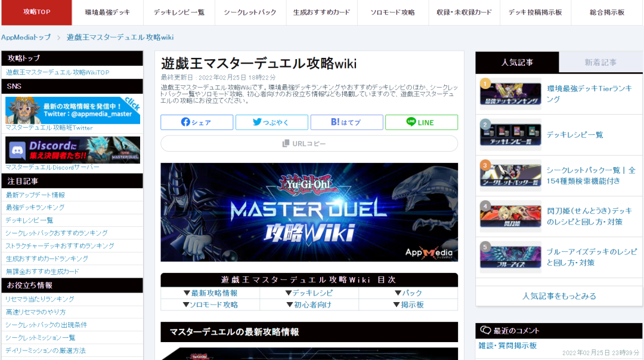Click the green LINE logo icon

(411, 122)
